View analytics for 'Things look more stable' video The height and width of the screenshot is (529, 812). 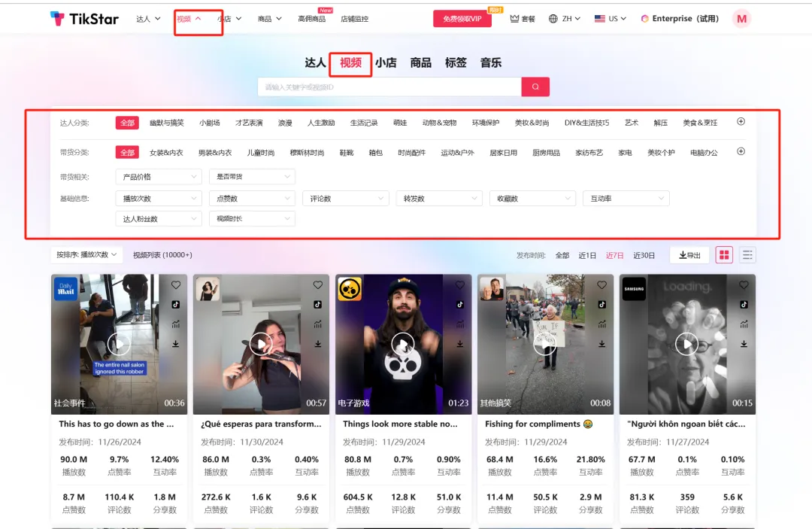click(460, 324)
